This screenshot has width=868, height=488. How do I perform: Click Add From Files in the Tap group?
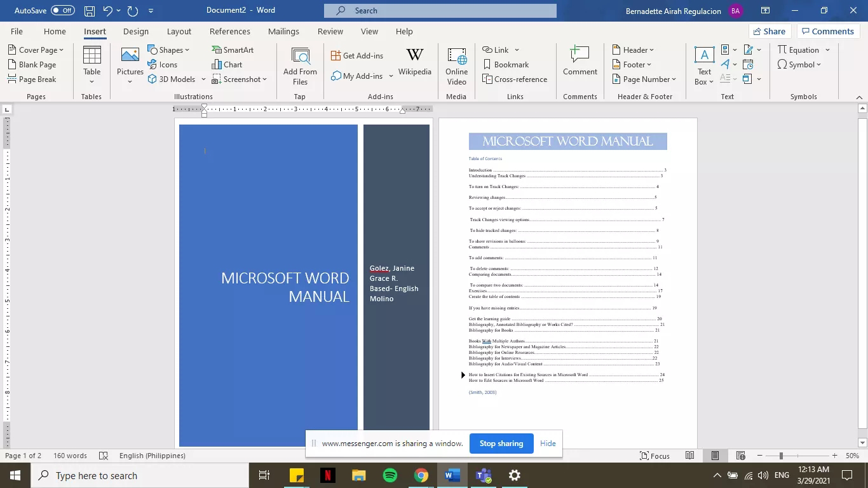pyautogui.click(x=300, y=65)
